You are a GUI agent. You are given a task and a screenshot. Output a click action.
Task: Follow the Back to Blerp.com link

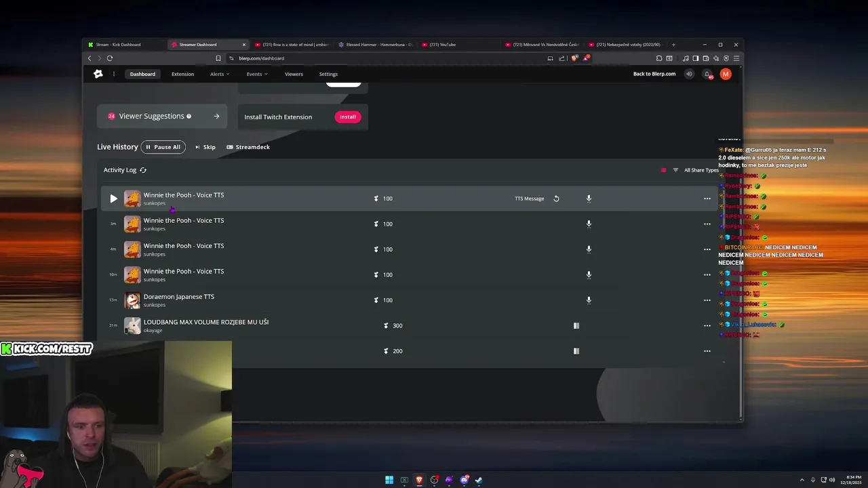[654, 74]
